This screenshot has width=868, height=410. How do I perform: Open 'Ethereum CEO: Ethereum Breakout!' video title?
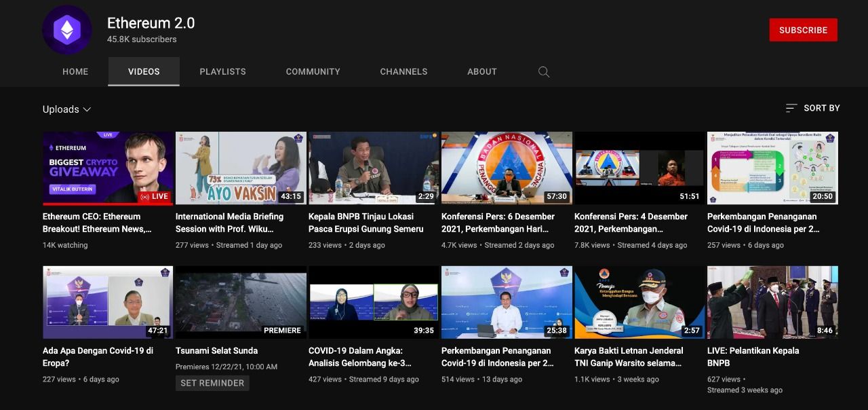[x=97, y=223]
